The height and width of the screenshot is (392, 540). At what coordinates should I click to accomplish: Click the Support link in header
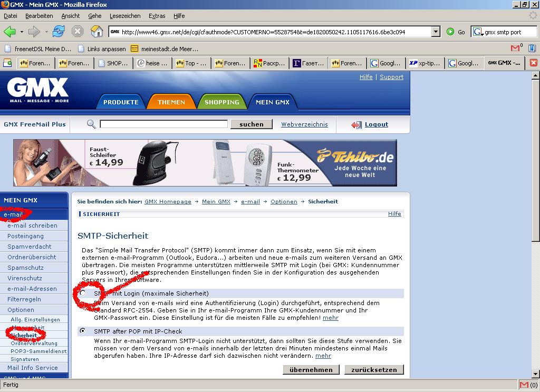pyautogui.click(x=392, y=77)
